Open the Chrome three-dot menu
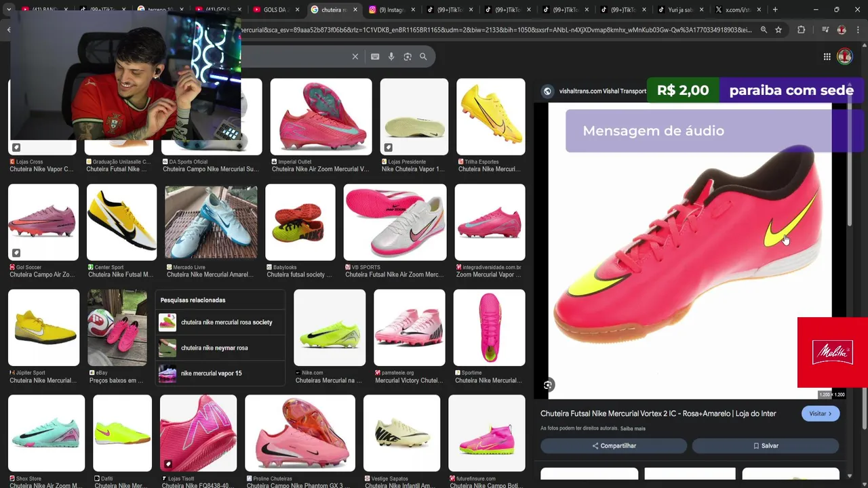 [857, 30]
